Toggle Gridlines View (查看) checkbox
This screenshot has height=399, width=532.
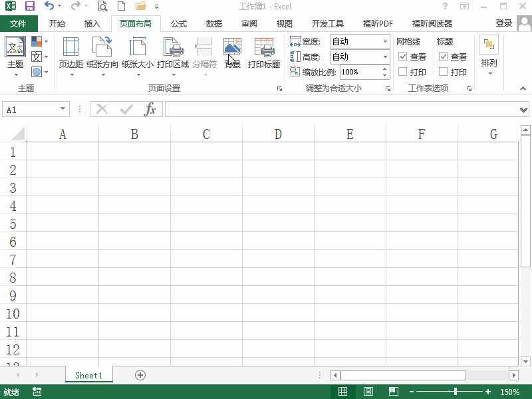click(x=402, y=57)
